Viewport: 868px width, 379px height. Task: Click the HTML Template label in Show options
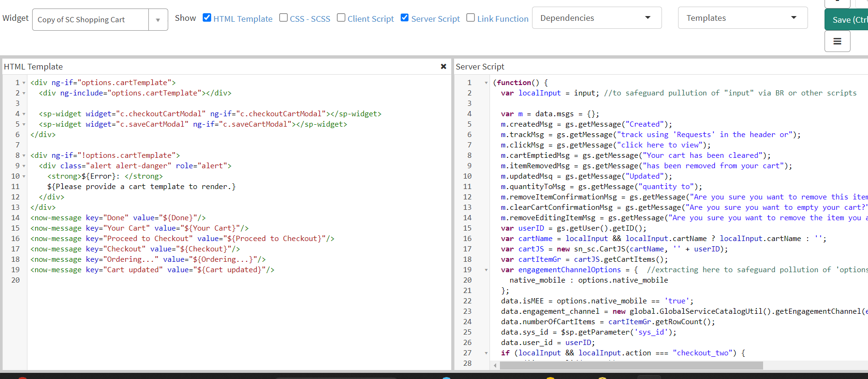pyautogui.click(x=243, y=19)
